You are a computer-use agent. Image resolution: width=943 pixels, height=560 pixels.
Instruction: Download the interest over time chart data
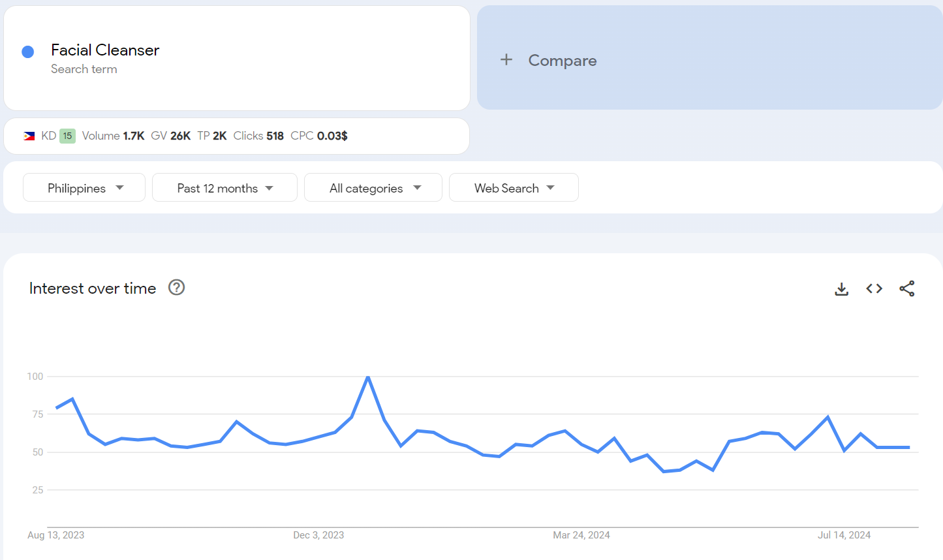click(x=842, y=288)
